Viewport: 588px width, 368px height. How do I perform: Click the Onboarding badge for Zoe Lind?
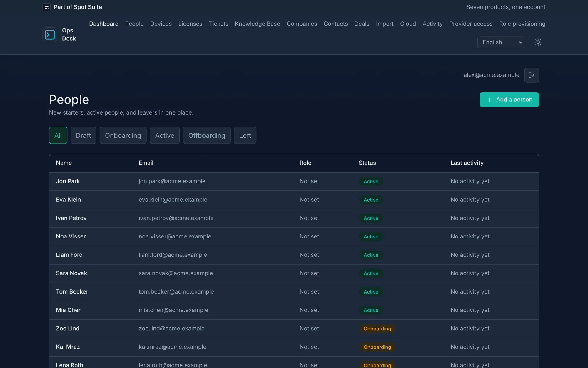click(x=377, y=329)
